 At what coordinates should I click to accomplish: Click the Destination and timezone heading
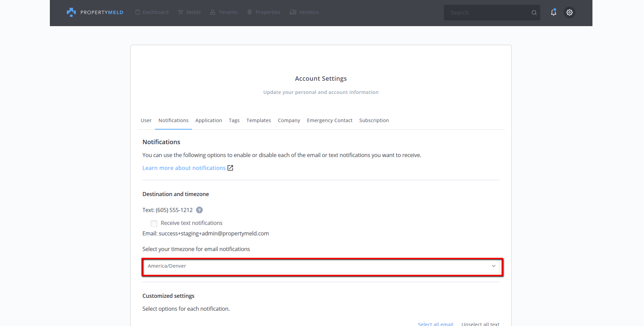coord(176,194)
